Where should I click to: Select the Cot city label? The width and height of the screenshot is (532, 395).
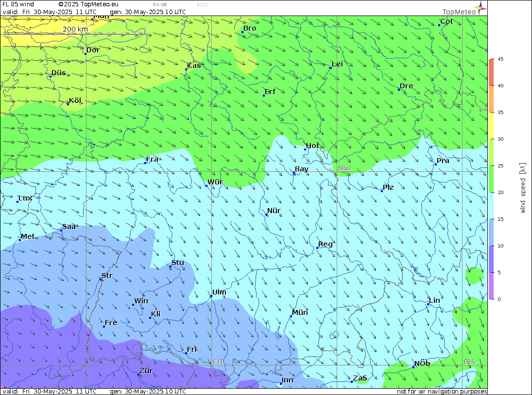tap(446, 21)
